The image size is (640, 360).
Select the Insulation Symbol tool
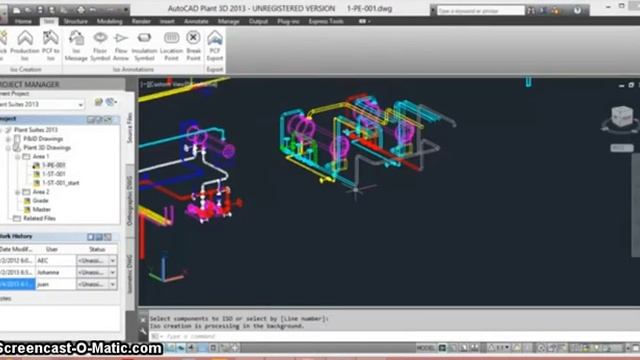[x=144, y=46]
